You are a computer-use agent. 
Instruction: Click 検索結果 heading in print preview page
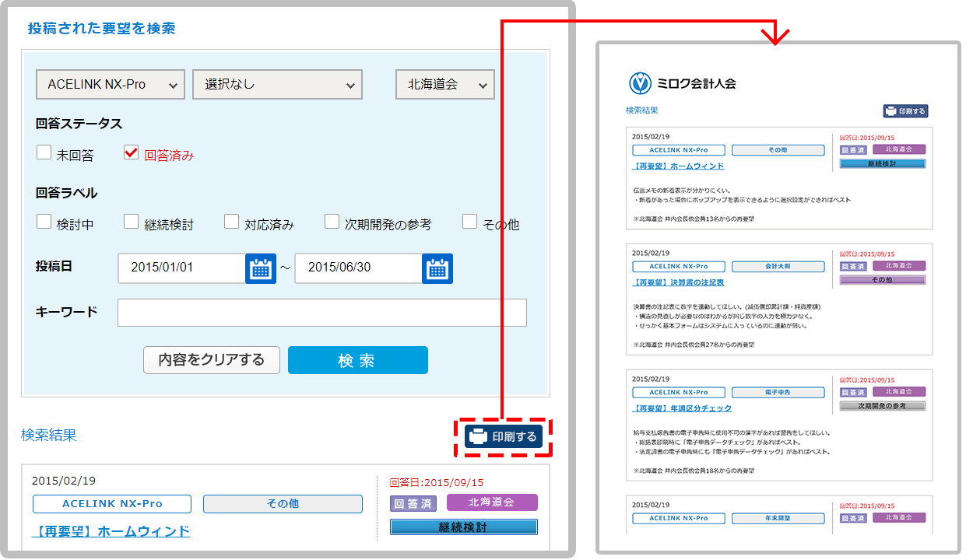(642, 111)
